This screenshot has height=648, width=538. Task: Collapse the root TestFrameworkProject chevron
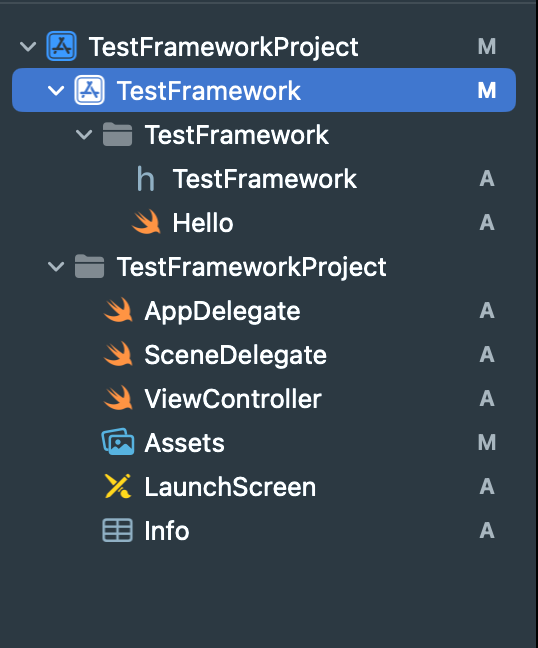(28, 46)
